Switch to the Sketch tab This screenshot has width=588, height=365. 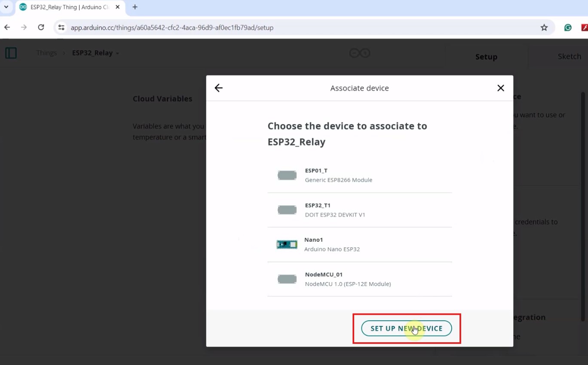569,56
